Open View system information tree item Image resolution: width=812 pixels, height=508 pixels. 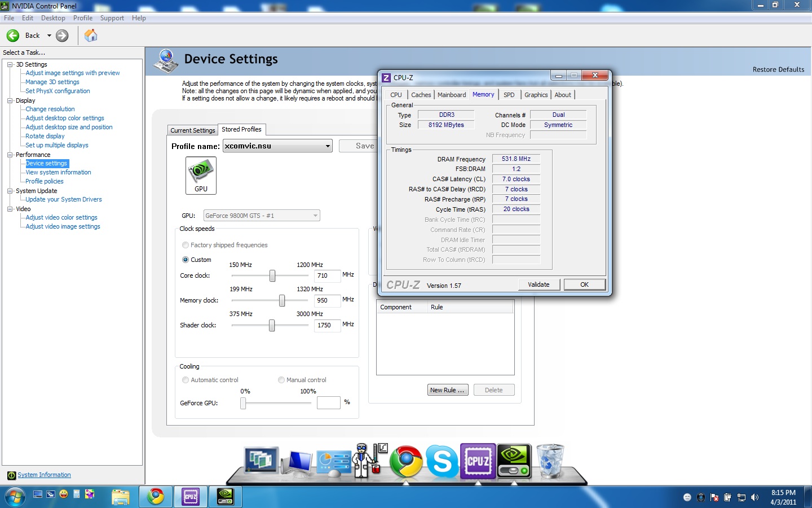(58, 172)
